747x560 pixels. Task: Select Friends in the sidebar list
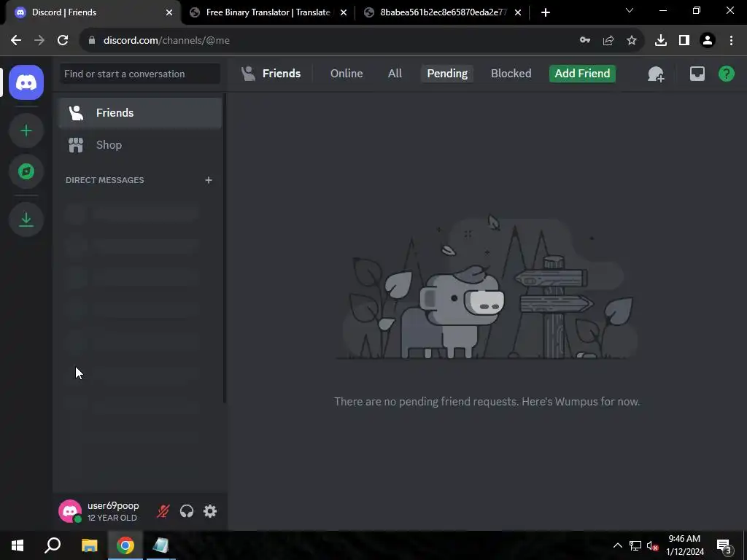click(140, 113)
